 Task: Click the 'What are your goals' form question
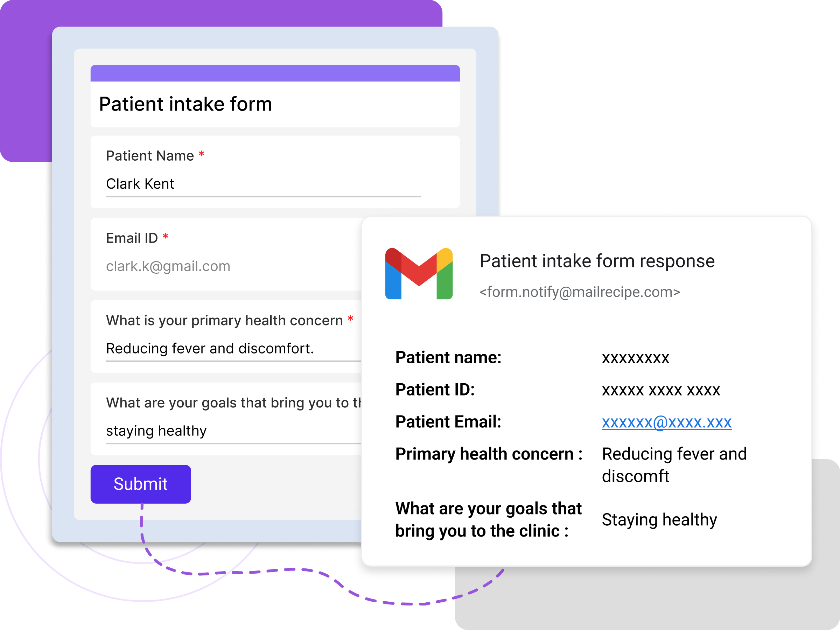pos(233,403)
